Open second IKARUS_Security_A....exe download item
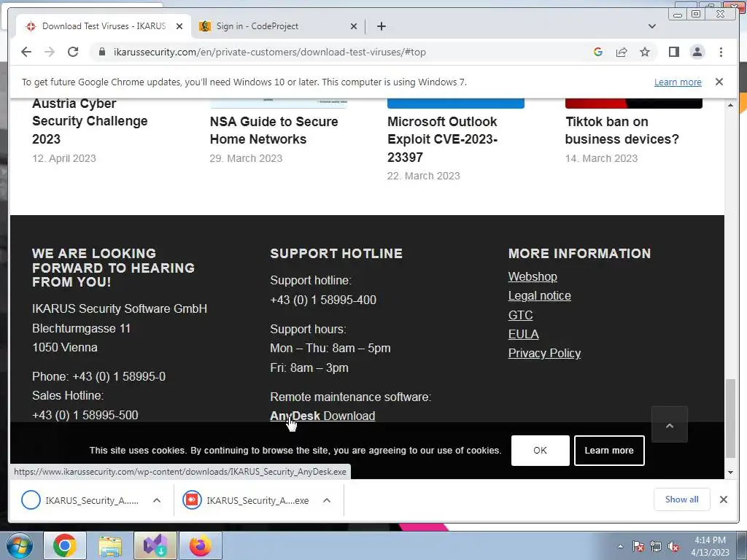This screenshot has height=560, width=747. tap(246, 500)
